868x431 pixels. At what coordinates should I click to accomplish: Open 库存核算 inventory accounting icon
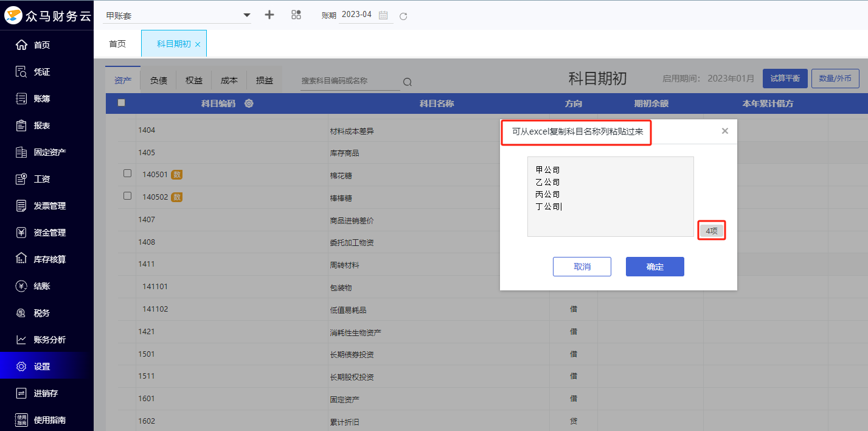click(x=21, y=259)
